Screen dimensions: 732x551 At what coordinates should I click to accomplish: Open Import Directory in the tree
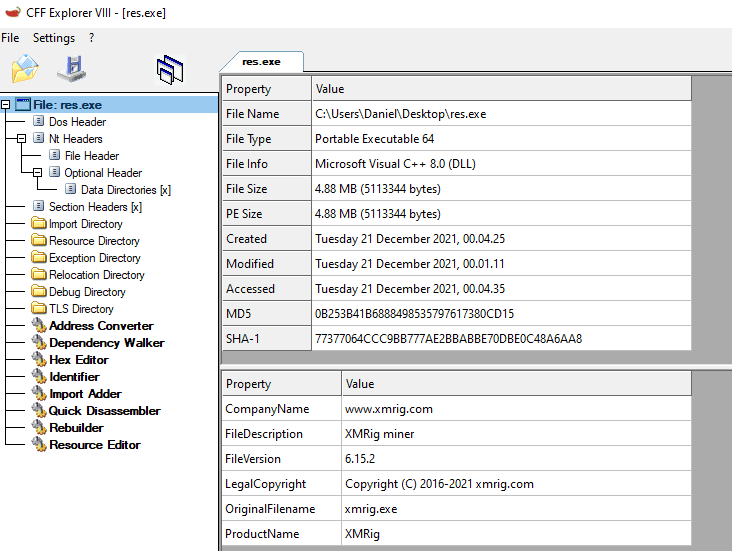pyautogui.click(x=86, y=224)
